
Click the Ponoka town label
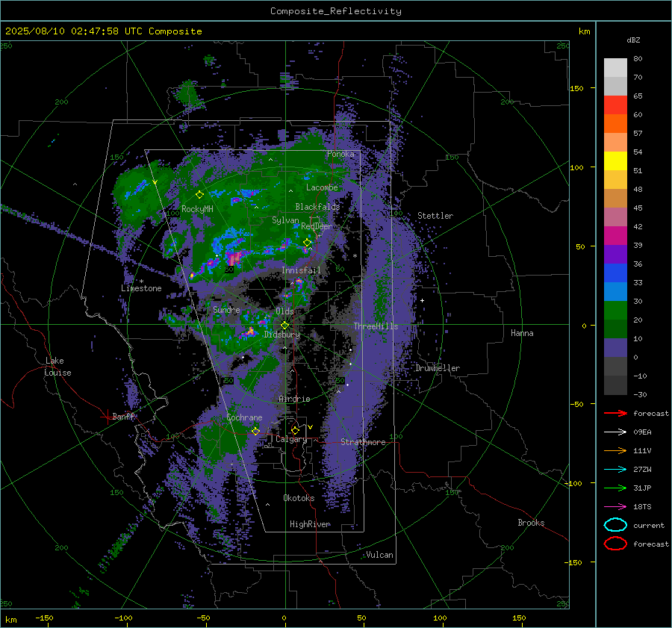340,154
